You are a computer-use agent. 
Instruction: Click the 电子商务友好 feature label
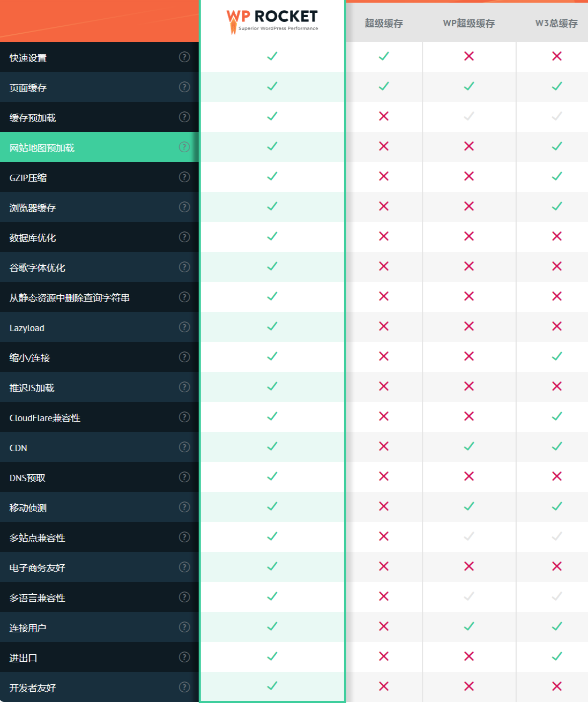(x=38, y=568)
